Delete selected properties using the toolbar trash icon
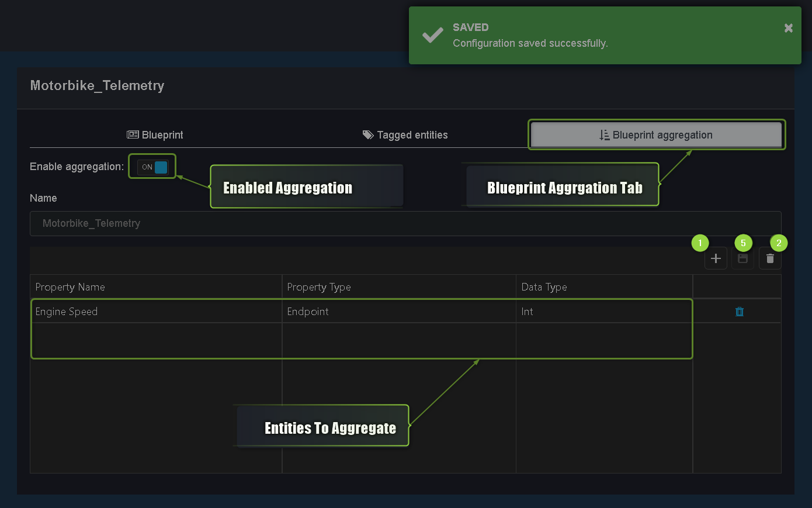 (x=769, y=258)
